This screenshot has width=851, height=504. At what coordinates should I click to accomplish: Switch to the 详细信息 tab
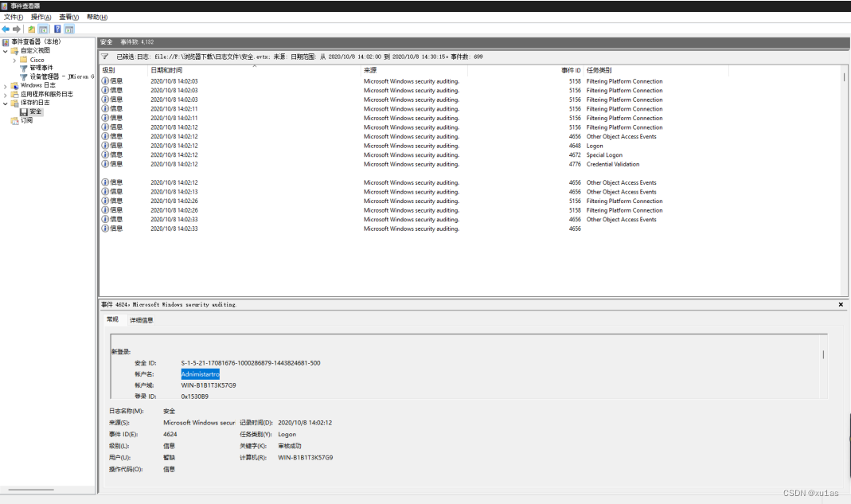click(140, 319)
